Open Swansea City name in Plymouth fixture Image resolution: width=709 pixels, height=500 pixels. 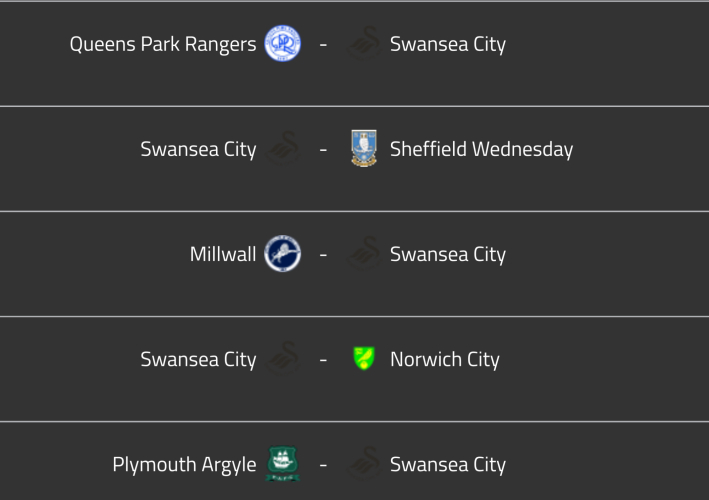pyautogui.click(x=447, y=464)
